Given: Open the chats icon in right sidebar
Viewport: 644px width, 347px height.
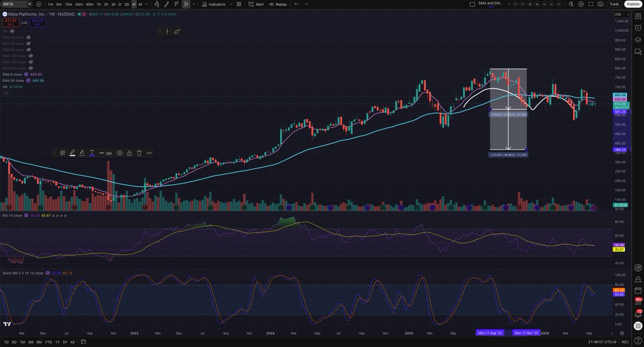Looking at the screenshot, I should pyautogui.click(x=638, y=52).
